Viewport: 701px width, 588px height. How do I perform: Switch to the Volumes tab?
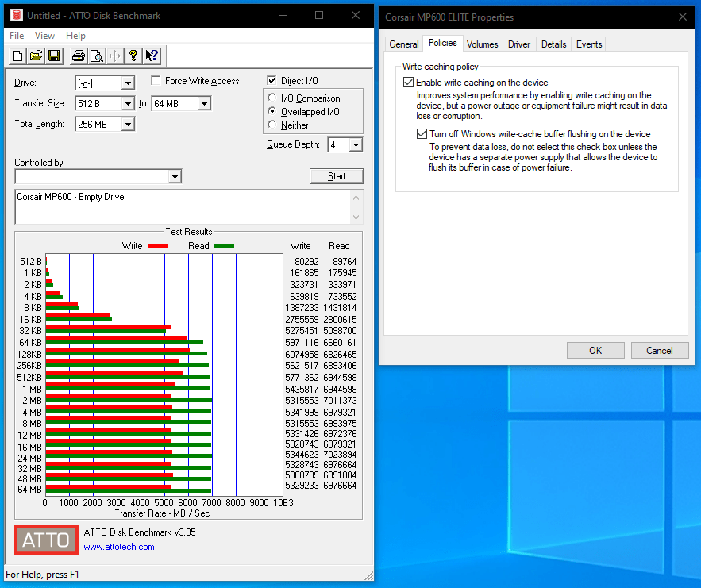[482, 44]
